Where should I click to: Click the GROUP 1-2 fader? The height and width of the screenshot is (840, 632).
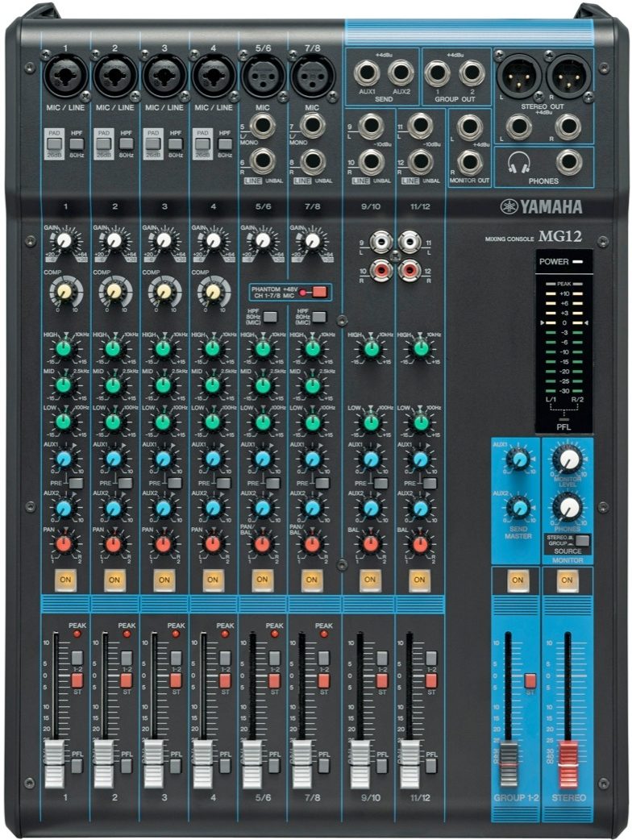pyautogui.click(x=509, y=765)
